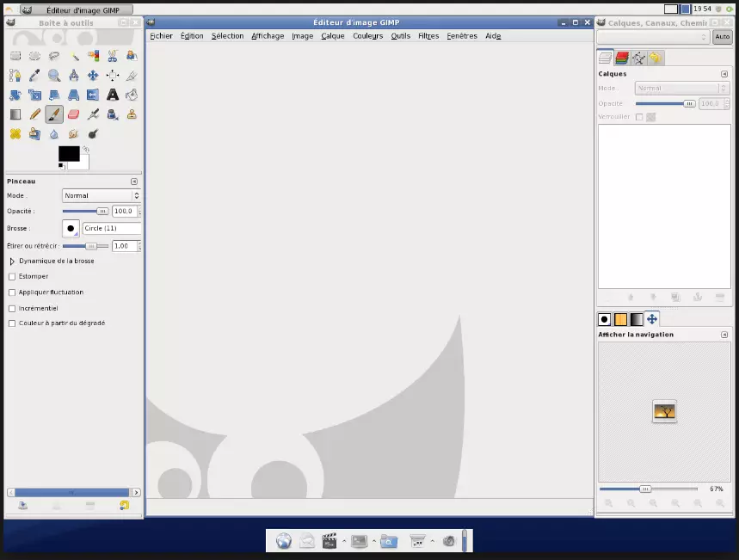Select the Perspective tool
The image size is (739, 560).
tap(74, 95)
